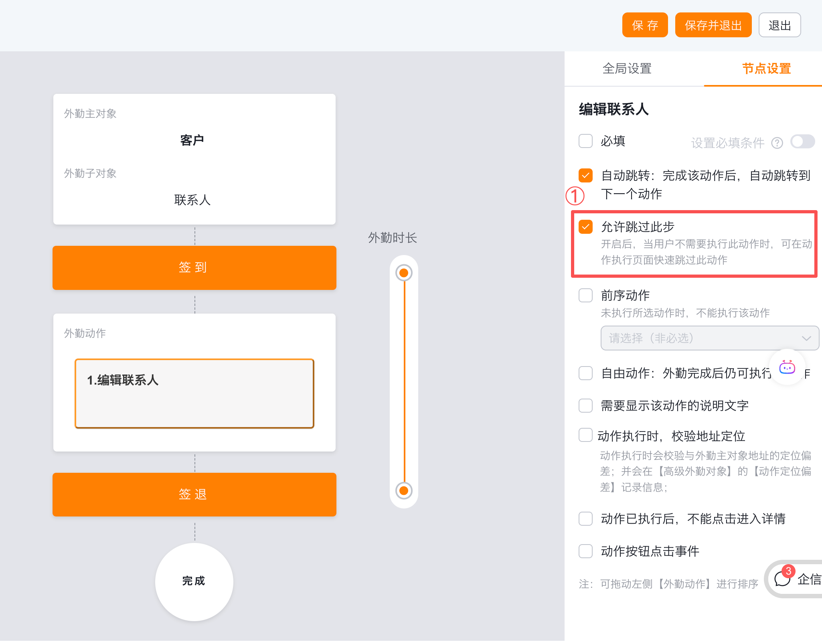This screenshot has width=822, height=644.
Task: Click the help question mark icon
Action: [x=777, y=143]
